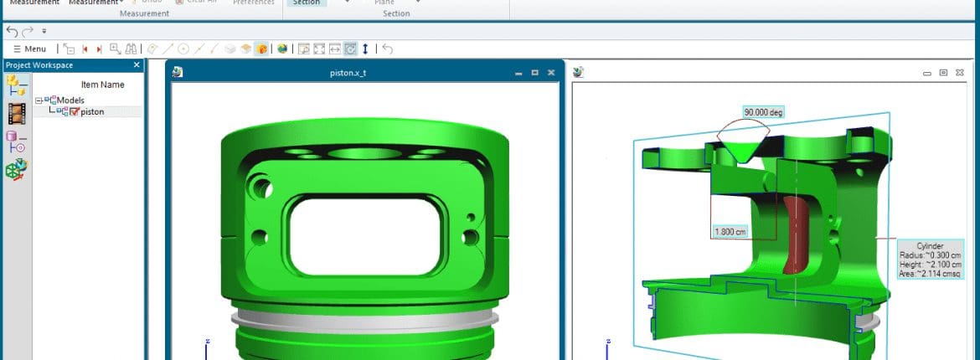This screenshot has width=980, height=360.
Task: Close the Project Workspace panel
Action: click(x=137, y=65)
